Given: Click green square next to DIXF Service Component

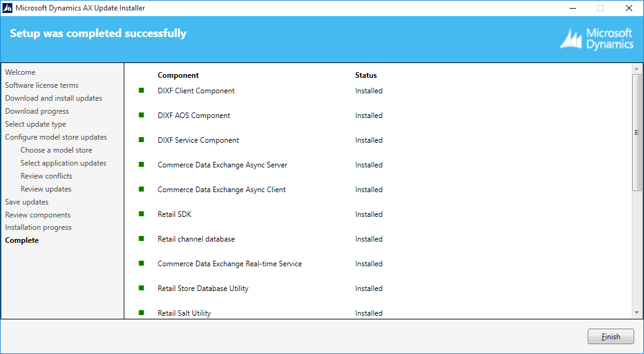Looking at the screenshot, I should (141, 140).
